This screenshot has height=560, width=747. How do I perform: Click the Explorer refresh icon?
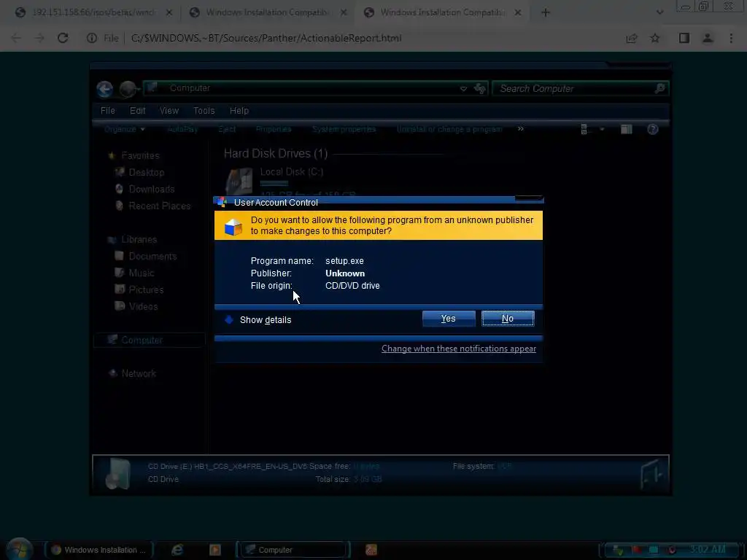coord(480,88)
